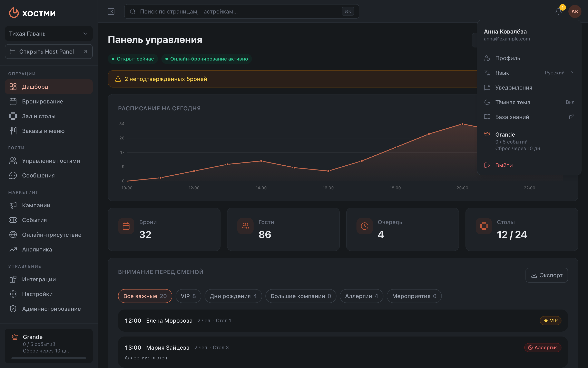The width and height of the screenshot is (588, 368).
Task: Open Заказы и меню section
Action: pyautogui.click(x=49, y=131)
